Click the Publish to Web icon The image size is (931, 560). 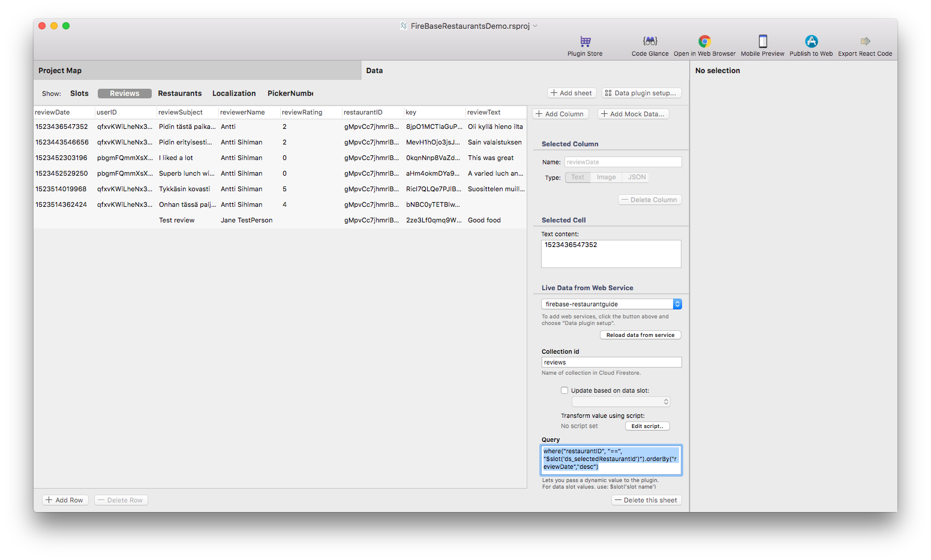(x=811, y=41)
